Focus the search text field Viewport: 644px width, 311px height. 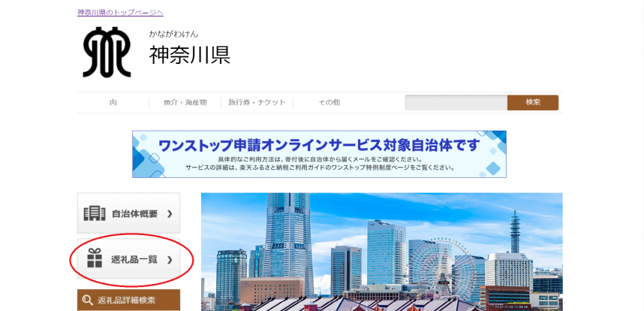[x=456, y=103]
